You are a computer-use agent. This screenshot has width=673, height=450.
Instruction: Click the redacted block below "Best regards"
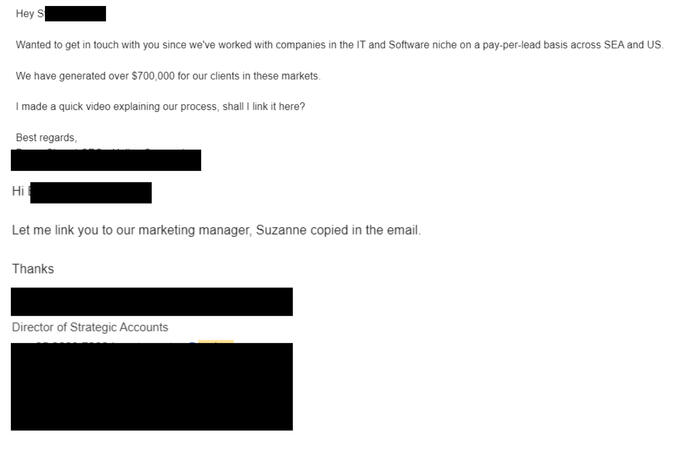[106, 160]
